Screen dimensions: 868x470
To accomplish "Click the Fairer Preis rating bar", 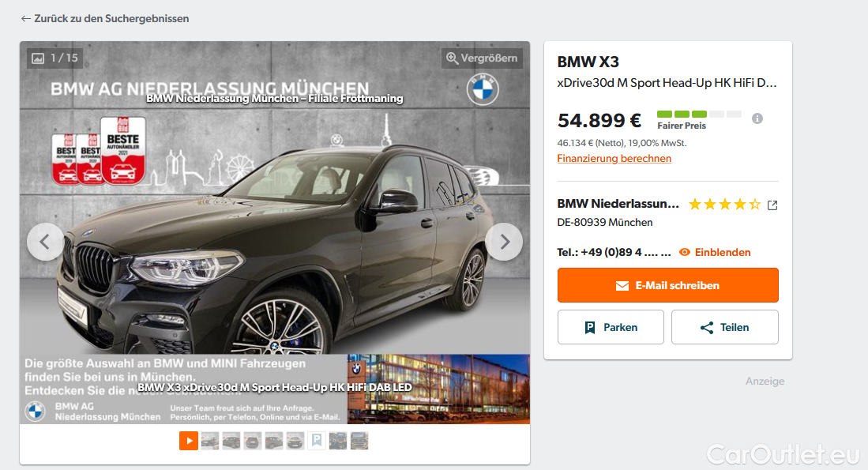I will pyautogui.click(x=699, y=114).
